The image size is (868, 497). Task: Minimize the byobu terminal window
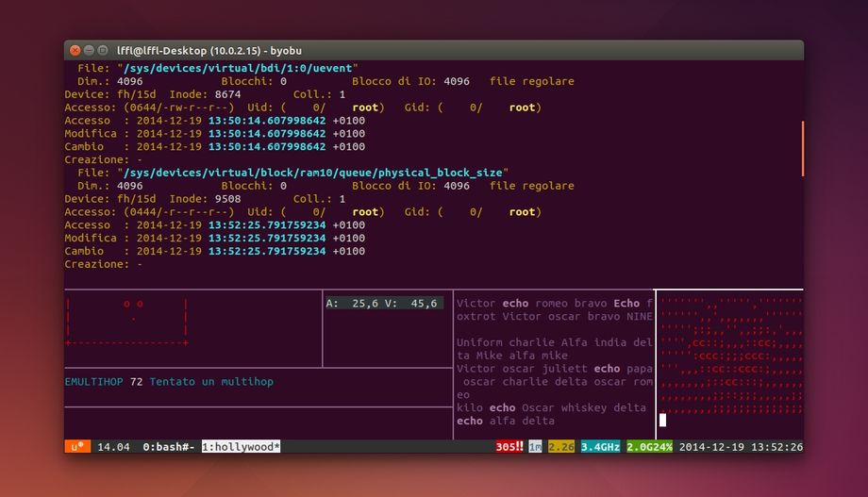[89, 50]
